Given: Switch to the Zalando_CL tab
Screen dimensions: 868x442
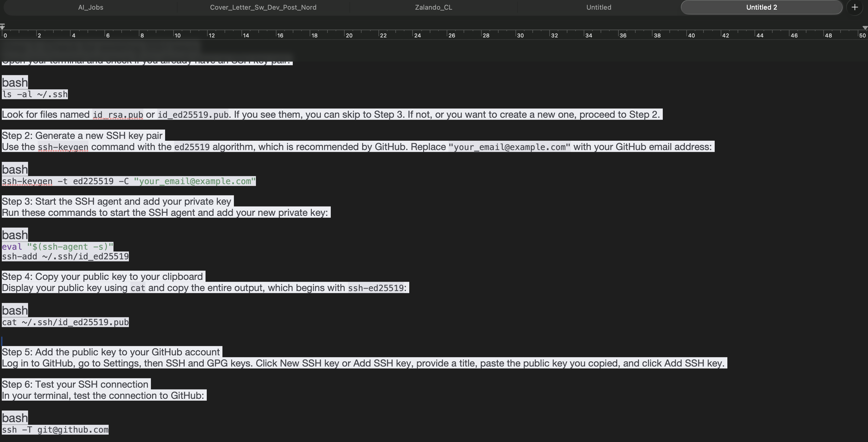Looking at the screenshot, I should pyautogui.click(x=433, y=8).
